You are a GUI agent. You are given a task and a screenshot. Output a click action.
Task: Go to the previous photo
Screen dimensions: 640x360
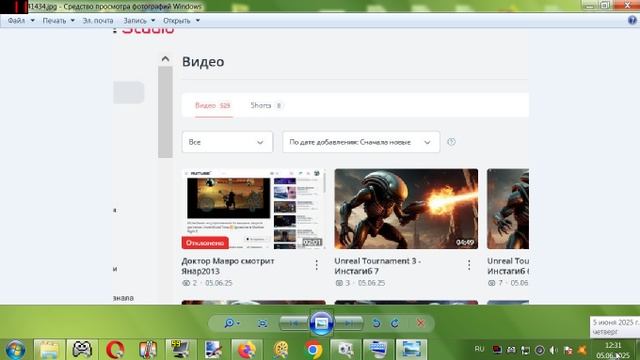coord(294,323)
